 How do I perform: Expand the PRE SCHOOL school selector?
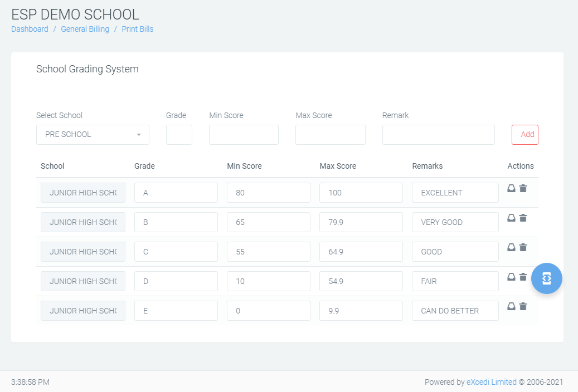point(93,134)
